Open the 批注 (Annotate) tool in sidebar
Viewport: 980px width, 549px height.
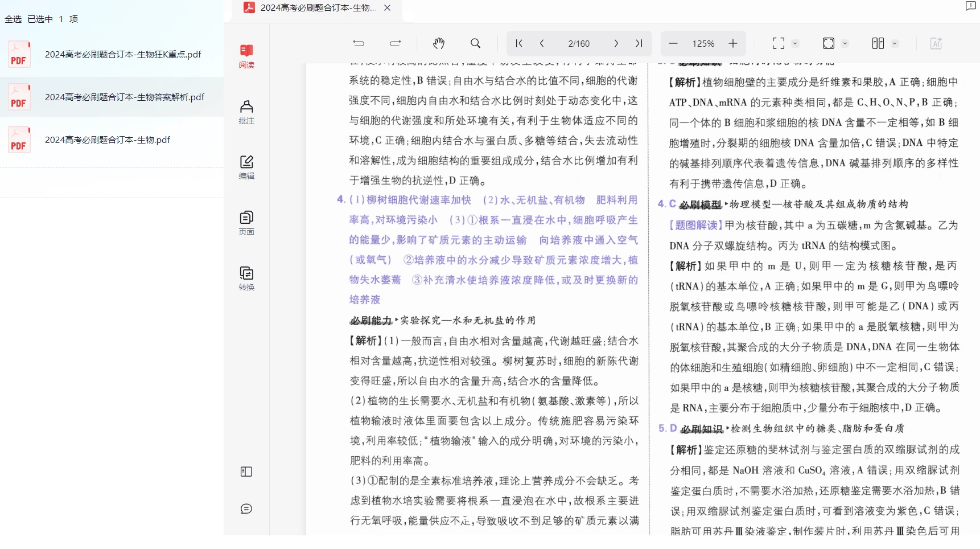(x=246, y=112)
